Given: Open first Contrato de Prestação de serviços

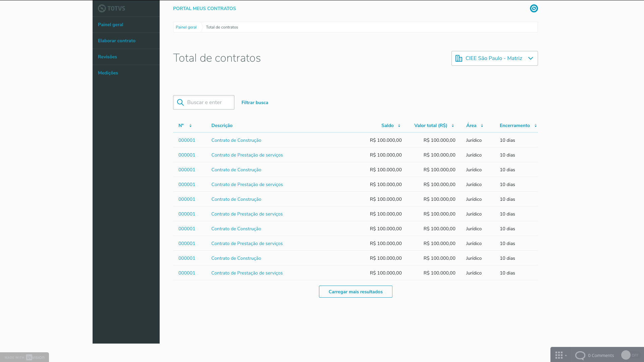Looking at the screenshot, I should coord(247,155).
